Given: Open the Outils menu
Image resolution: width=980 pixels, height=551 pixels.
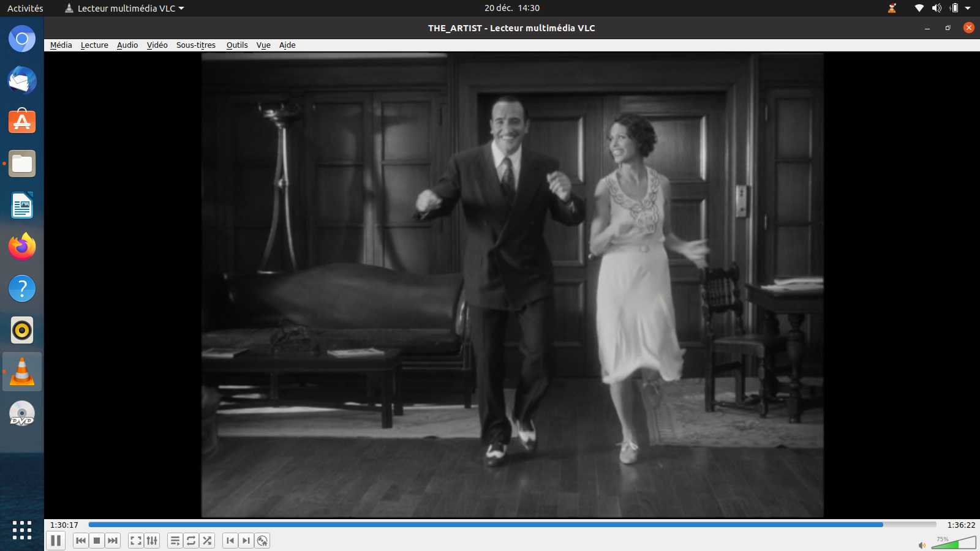Looking at the screenshot, I should (x=237, y=45).
